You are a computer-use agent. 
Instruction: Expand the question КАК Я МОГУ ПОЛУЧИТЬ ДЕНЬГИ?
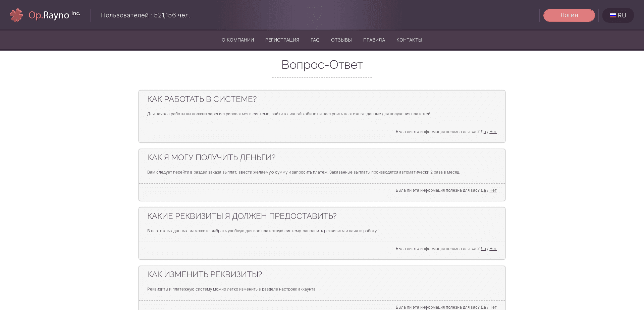coord(211,157)
